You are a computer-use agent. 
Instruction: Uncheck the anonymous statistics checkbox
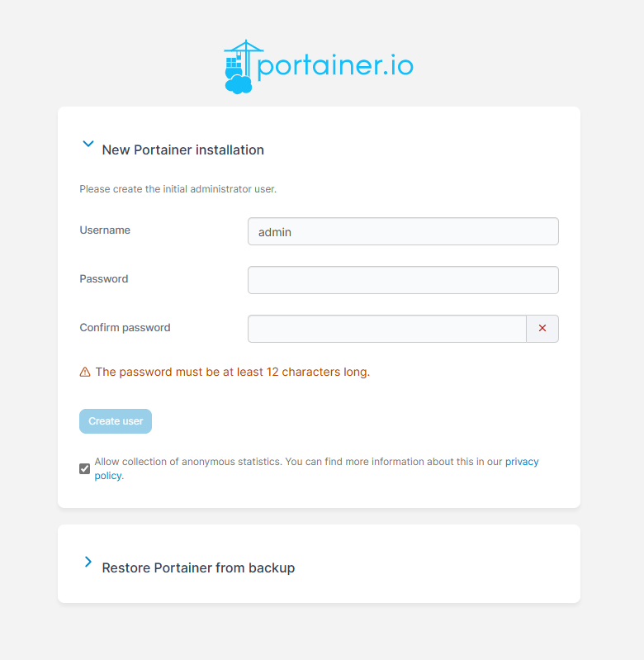click(x=84, y=468)
